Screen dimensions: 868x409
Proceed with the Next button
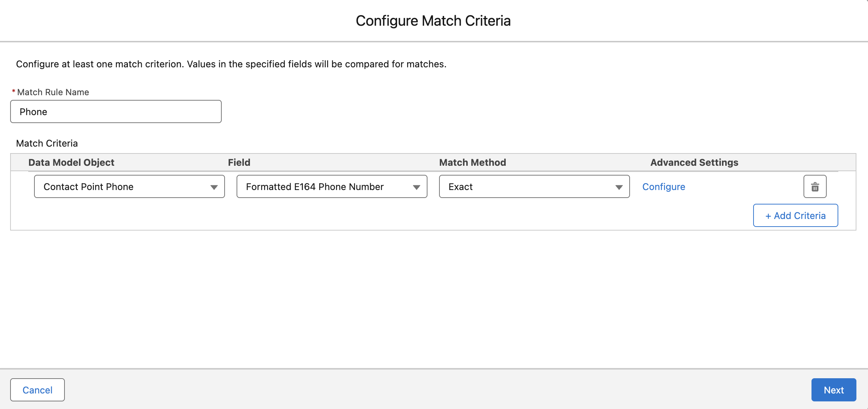tap(834, 390)
